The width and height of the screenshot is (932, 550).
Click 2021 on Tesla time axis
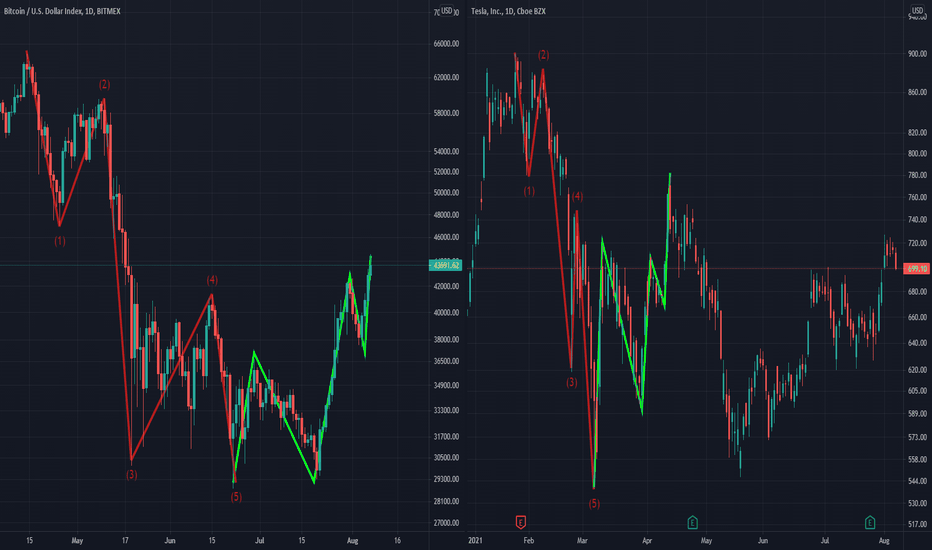475,540
